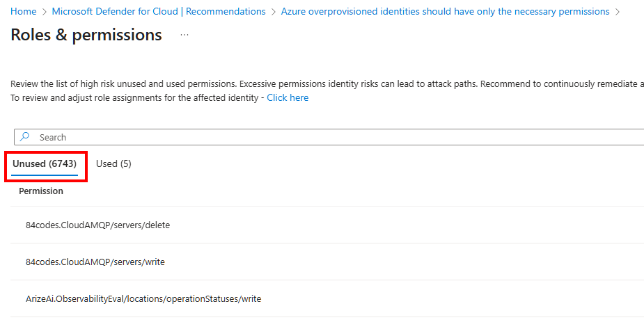Click chevron after Defender for Cloud Recommendations breadcrumb

pos(274,12)
